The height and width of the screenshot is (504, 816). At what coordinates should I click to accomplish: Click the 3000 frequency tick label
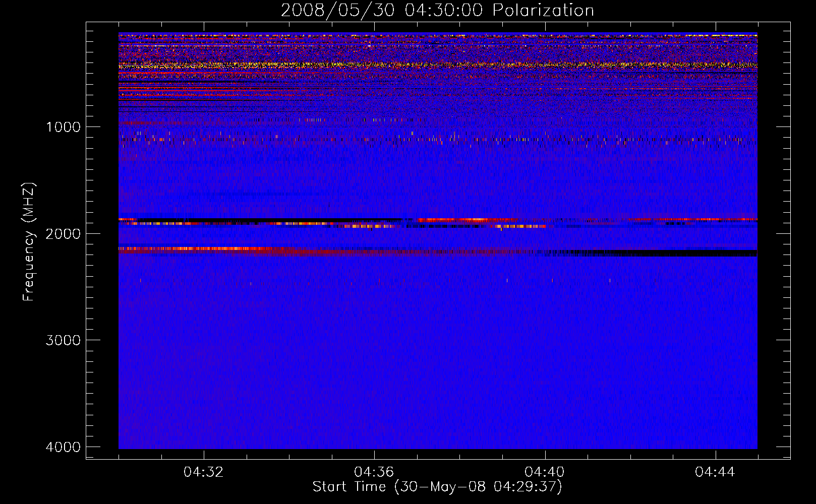[x=63, y=340]
